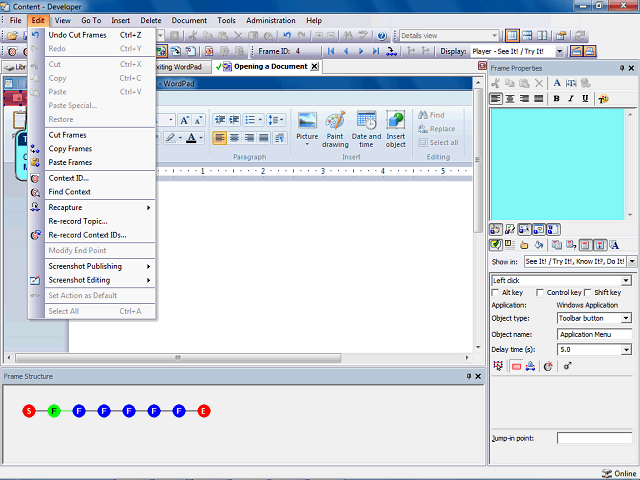Image resolution: width=640 pixels, height=480 pixels.
Task: Open the Left click action dropdown
Action: click(x=626, y=280)
